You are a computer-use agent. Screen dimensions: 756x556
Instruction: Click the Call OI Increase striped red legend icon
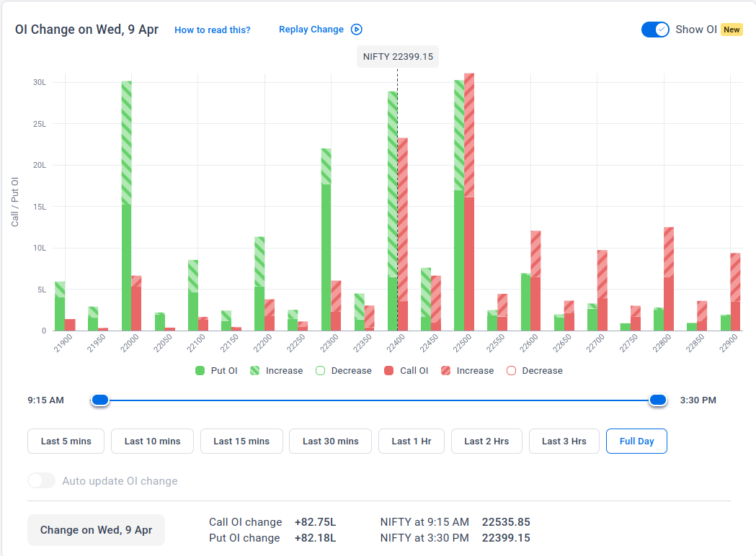click(445, 370)
